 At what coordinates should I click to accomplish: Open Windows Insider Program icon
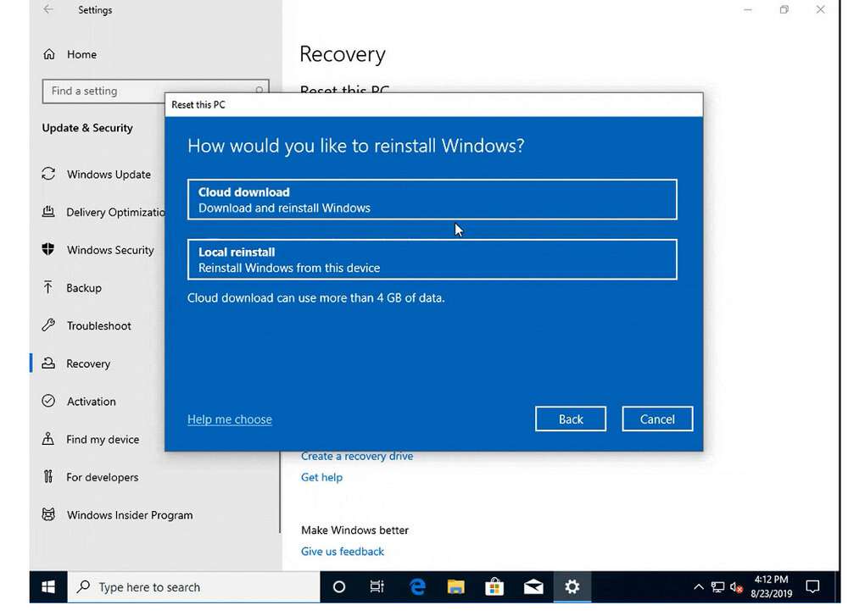pos(48,515)
